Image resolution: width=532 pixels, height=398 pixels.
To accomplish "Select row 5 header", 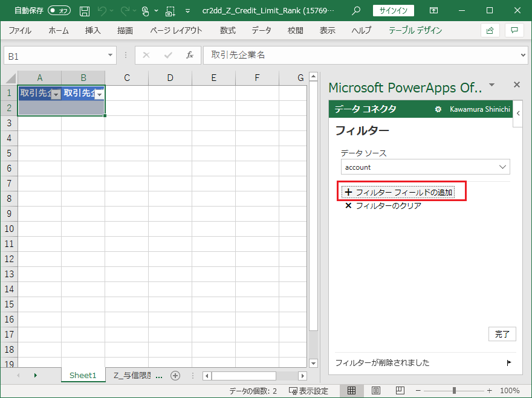I will [x=9, y=153].
